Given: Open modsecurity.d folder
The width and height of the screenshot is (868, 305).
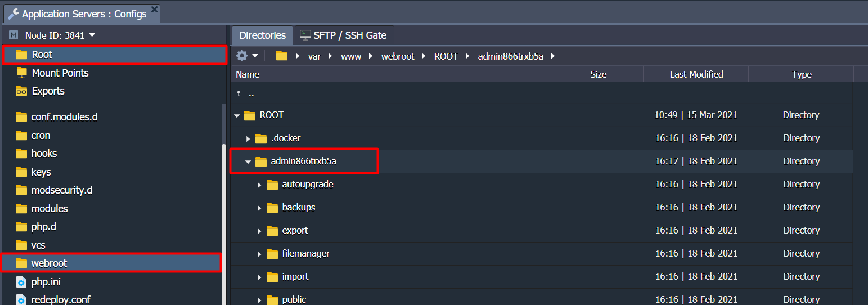Looking at the screenshot, I should click(62, 190).
